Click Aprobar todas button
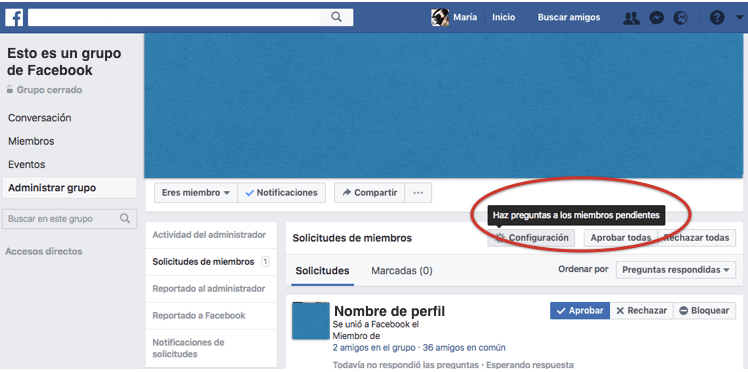The width and height of the screenshot is (748, 372). coord(621,238)
